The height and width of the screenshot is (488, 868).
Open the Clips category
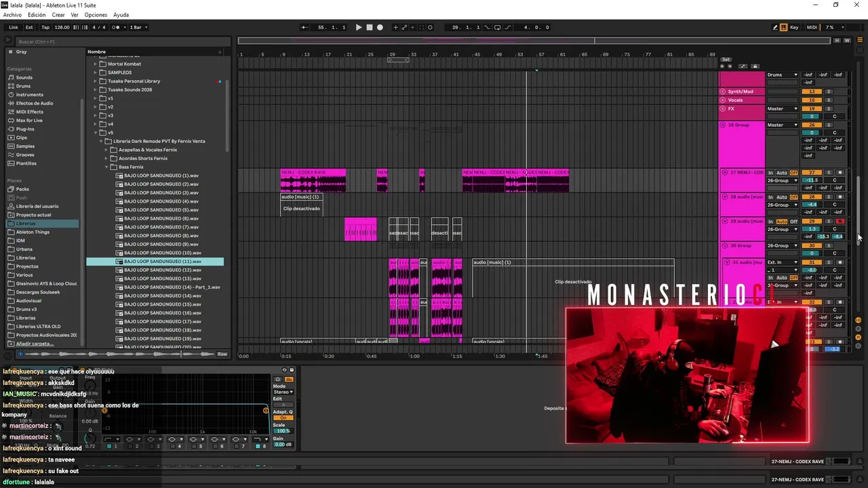22,138
